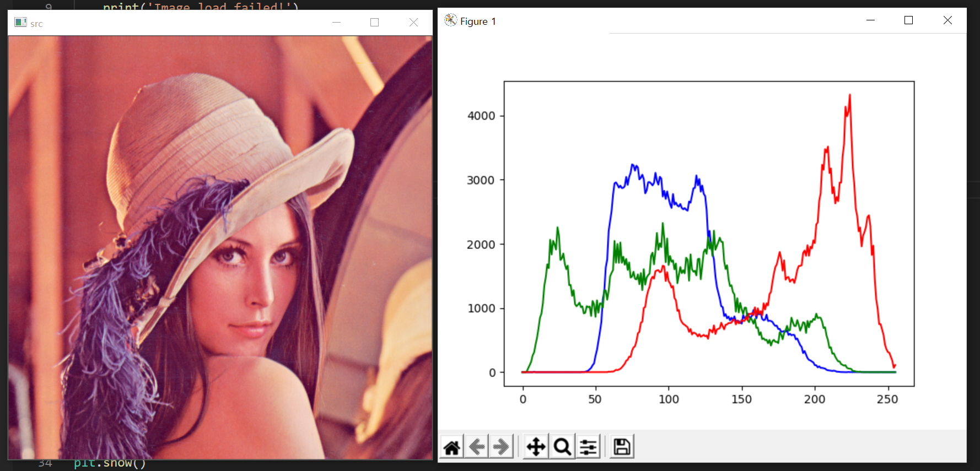980x471 pixels.
Task: Click the x-axis label 250
Action: 887,399
